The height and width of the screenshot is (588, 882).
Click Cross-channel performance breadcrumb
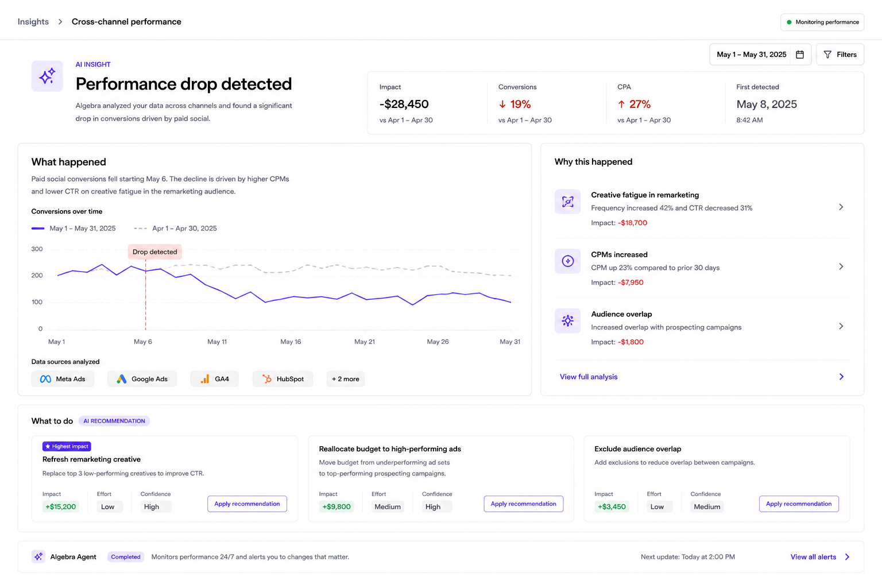point(126,22)
